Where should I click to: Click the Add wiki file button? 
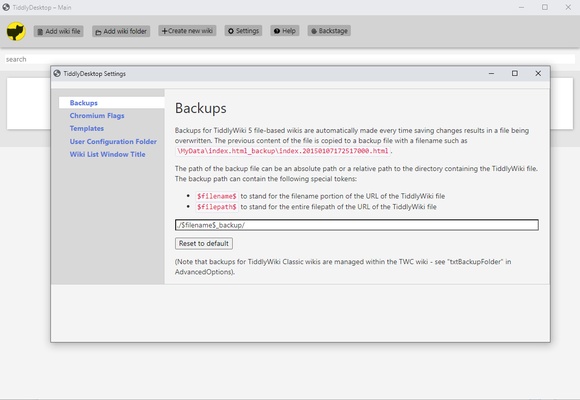tap(59, 31)
